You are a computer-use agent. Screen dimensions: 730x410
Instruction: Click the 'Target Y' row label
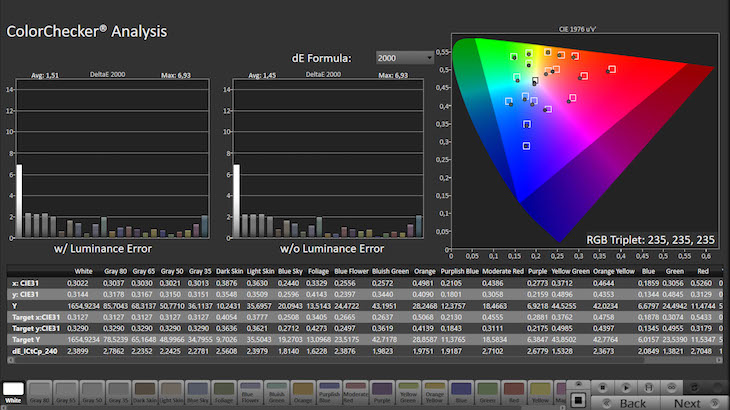coord(26,340)
